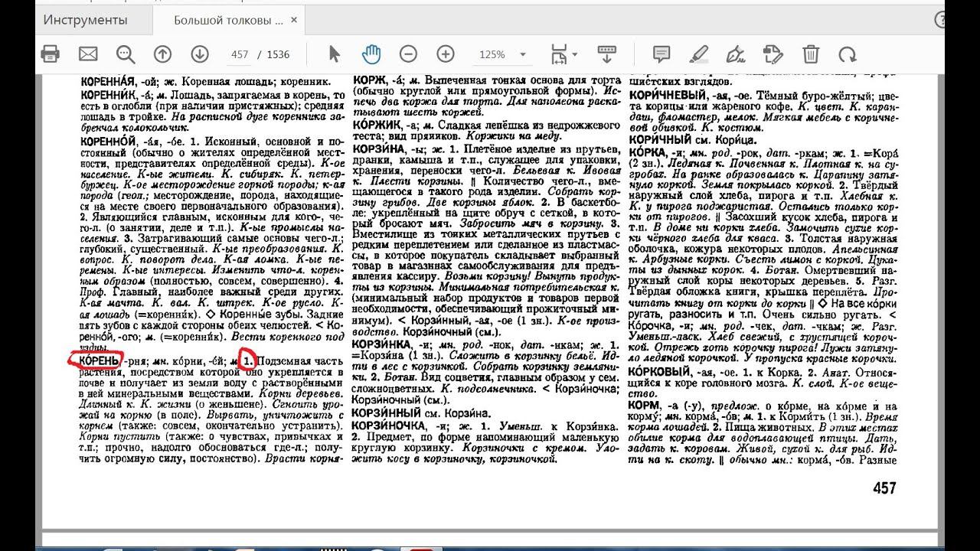This screenshot has width=980, height=551.
Task: Select the highlighter pen tool
Action: 698,54
